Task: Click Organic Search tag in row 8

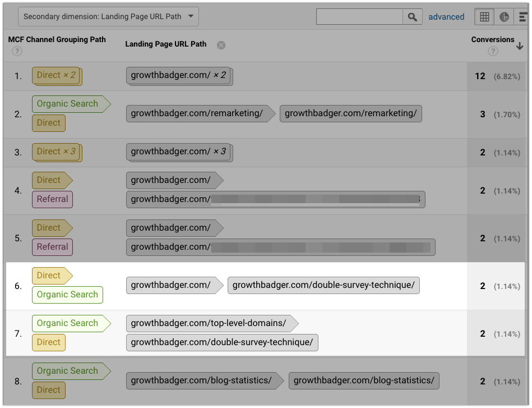Action: coord(71,371)
